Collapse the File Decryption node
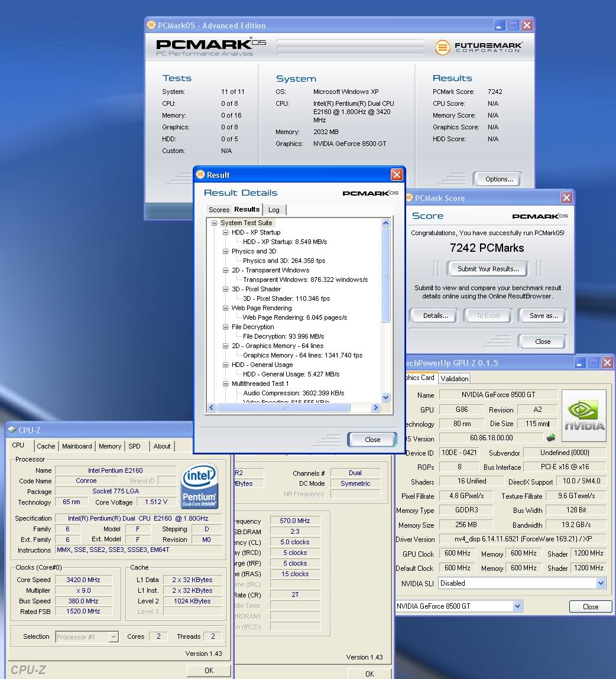The image size is (616, 679). click(x=225, y=327)
